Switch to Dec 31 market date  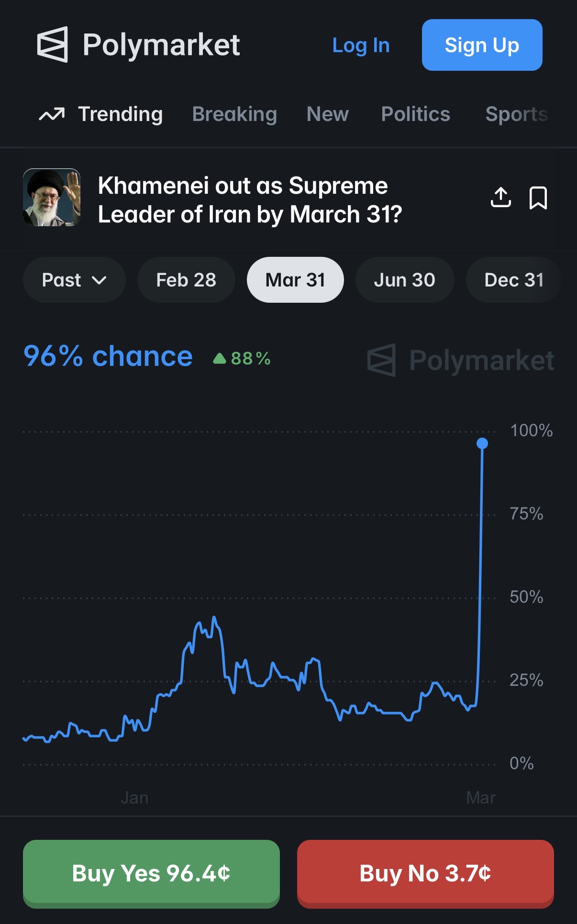pos(514,280)
